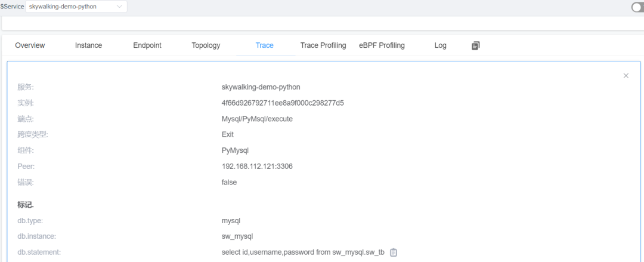The image size is (644, 262).
Task: Expand the chevron arrow in the service selector
Action: point(119,7)
